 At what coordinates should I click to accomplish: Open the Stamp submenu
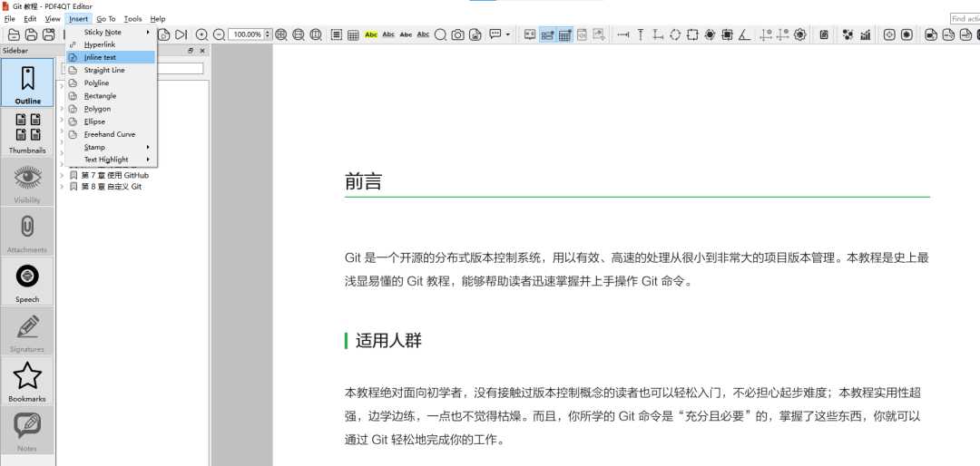coord(111,147)
